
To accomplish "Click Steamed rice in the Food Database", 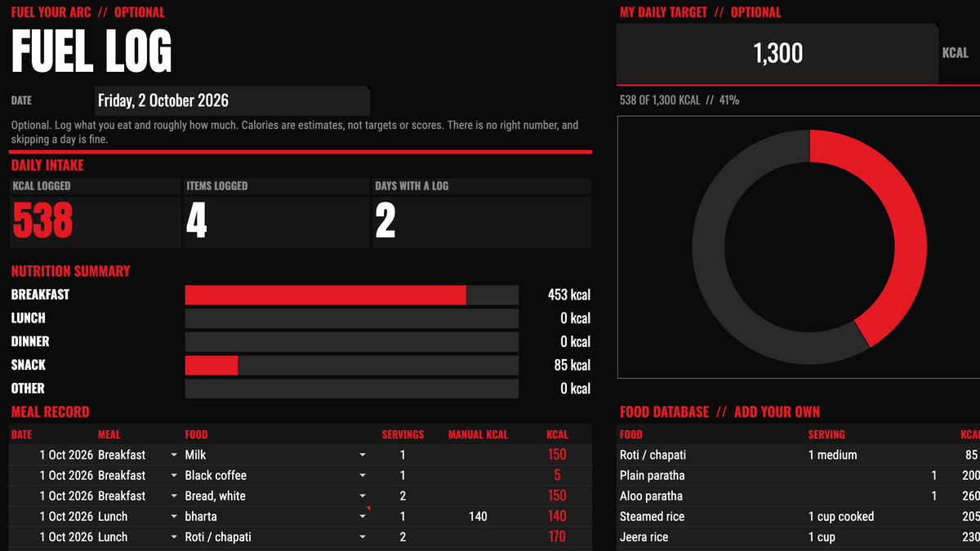I will point(653,516).
